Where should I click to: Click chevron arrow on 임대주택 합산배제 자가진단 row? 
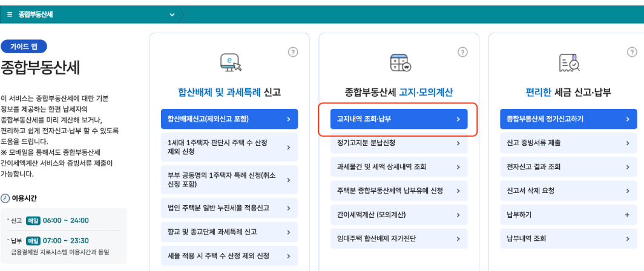click(458, 238)
